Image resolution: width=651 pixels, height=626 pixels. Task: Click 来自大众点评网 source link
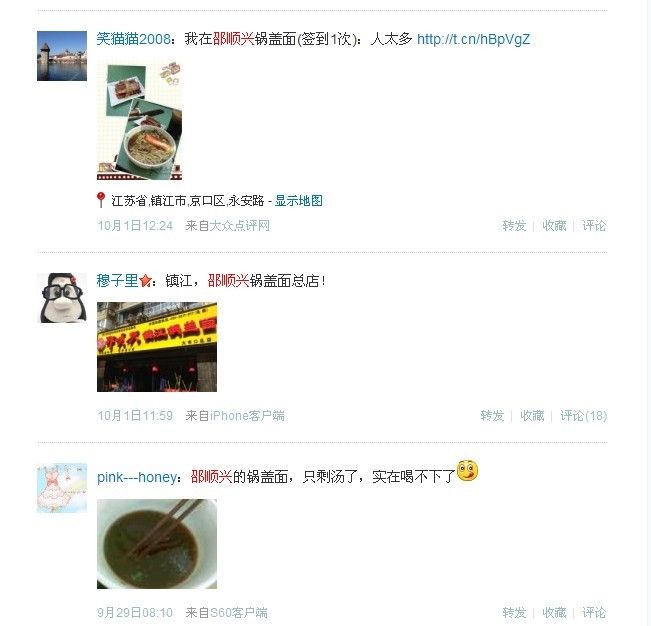(x=228, y=226)
